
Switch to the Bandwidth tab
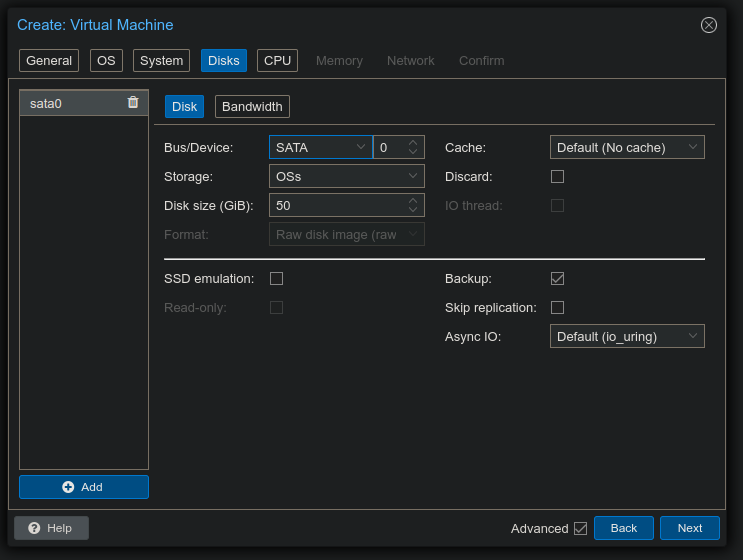click(x=252, y=106)
